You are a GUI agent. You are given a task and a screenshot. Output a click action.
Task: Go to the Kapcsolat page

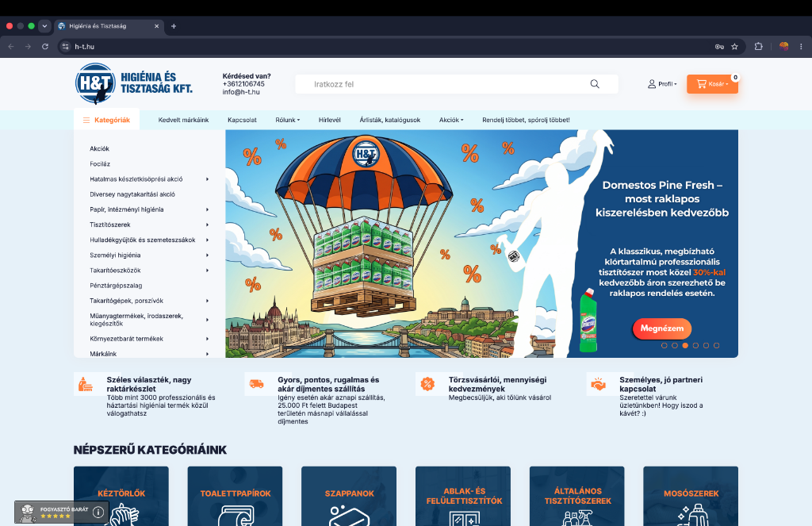pos(242,120)
